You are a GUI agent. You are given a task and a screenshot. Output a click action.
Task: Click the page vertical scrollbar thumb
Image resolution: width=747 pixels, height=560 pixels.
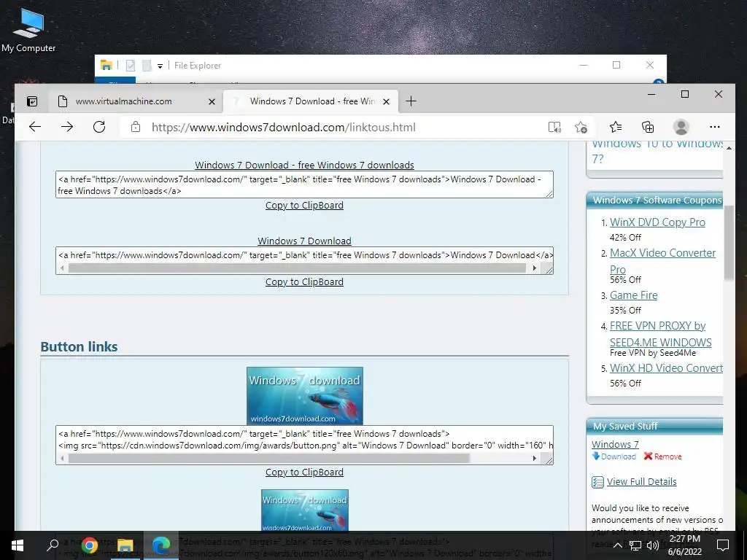[x=729, y=243]
